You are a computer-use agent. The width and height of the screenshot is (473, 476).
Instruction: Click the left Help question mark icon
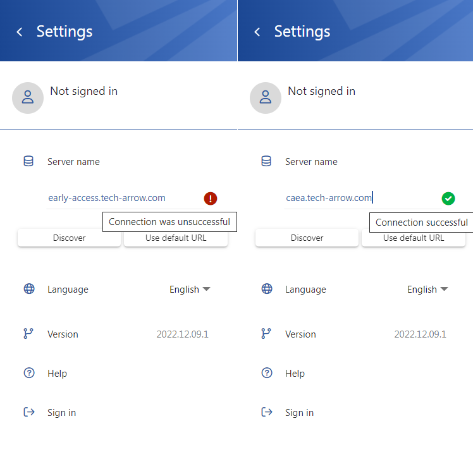click(29, 373)
